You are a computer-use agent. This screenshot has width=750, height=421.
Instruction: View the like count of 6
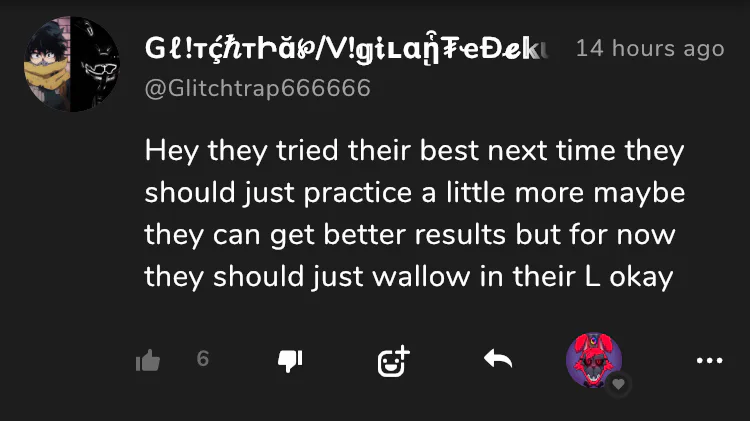203,358
